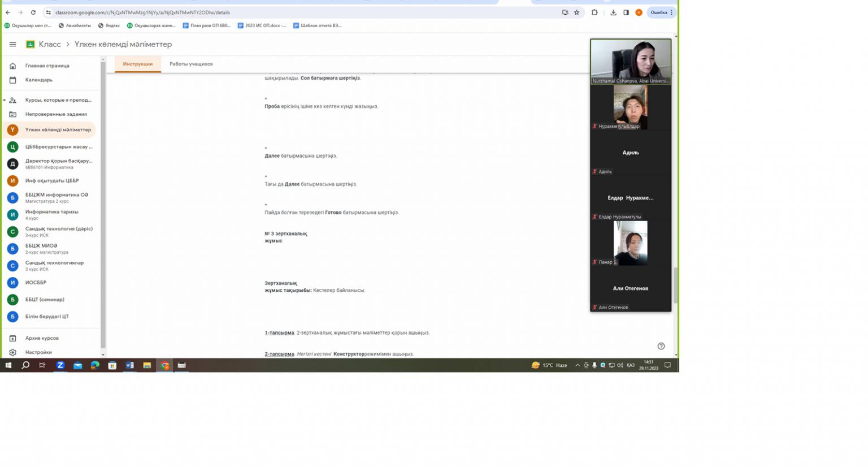
Task: Collapse the Курсы, которые я преподаю section
Action: (5, 100)
